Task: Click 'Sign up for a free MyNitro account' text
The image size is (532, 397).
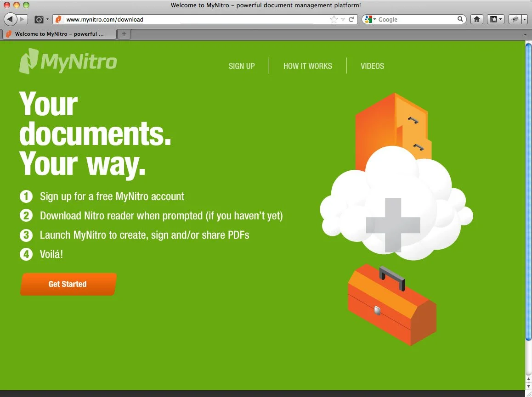Action: (112, 196)
